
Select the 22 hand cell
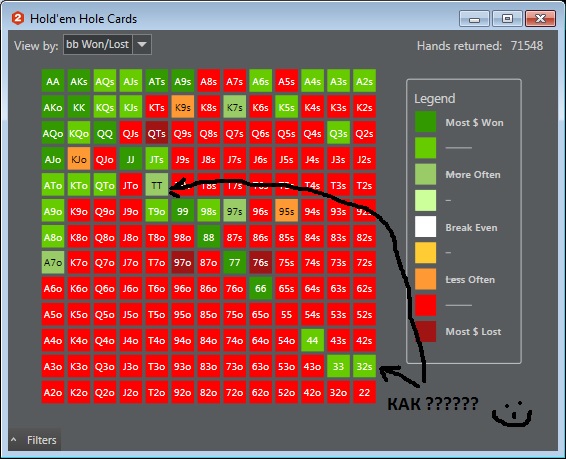(x=365, y=392)
